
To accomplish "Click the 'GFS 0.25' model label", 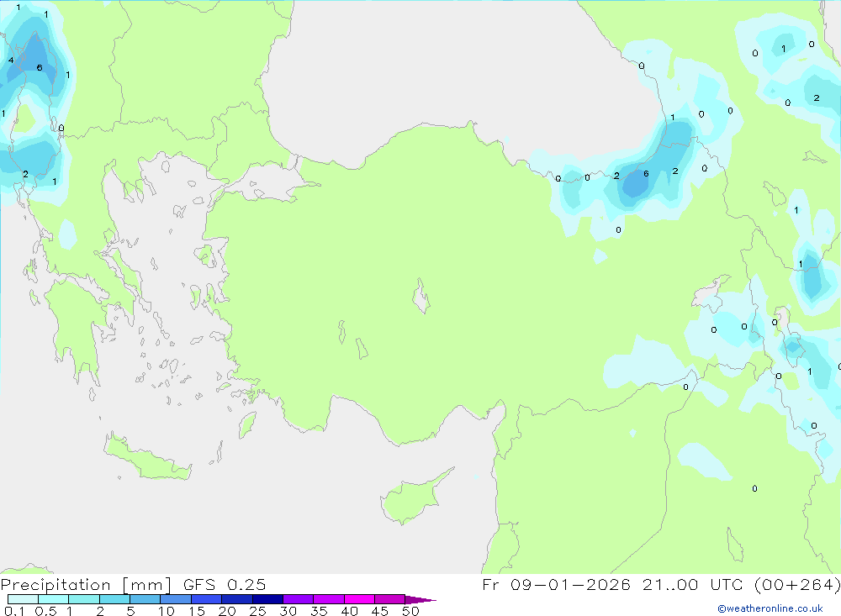I will tap(225, 585).
